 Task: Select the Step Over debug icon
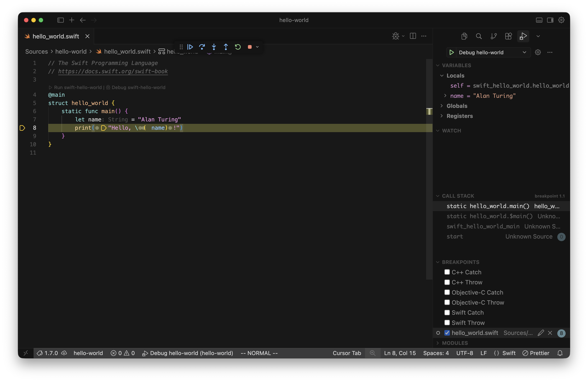202,47
